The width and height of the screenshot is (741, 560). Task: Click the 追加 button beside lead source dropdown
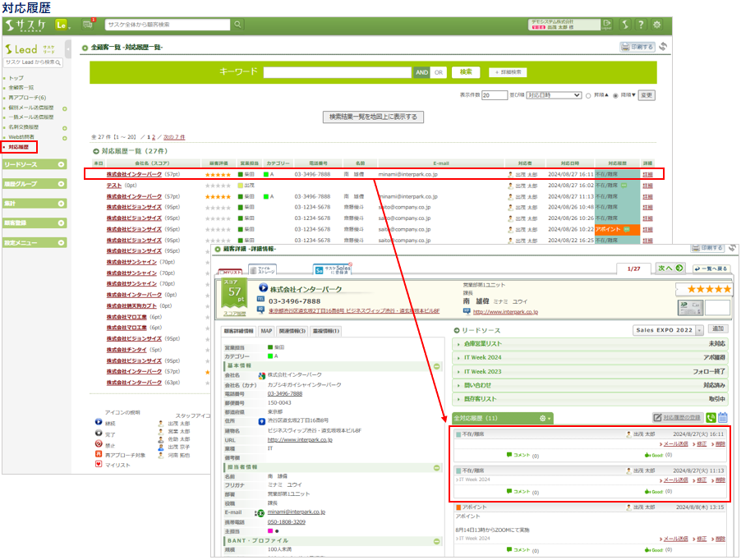tap(718, 329)
